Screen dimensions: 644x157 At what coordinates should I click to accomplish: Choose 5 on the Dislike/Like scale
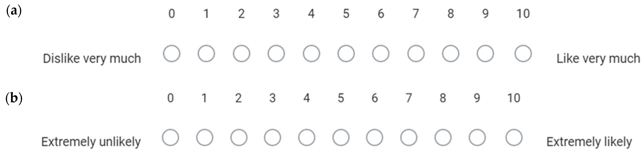point(346,54)
